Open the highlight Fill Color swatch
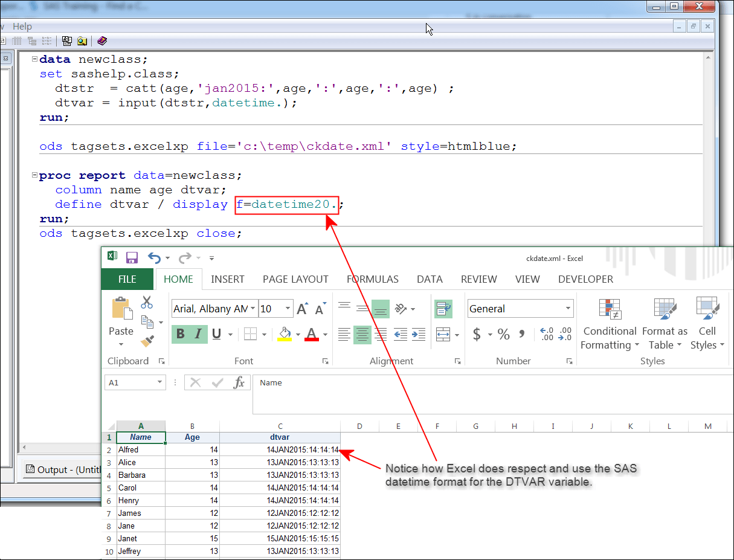The width and height of the screenshot is (734, 560). tap(284, 333)
